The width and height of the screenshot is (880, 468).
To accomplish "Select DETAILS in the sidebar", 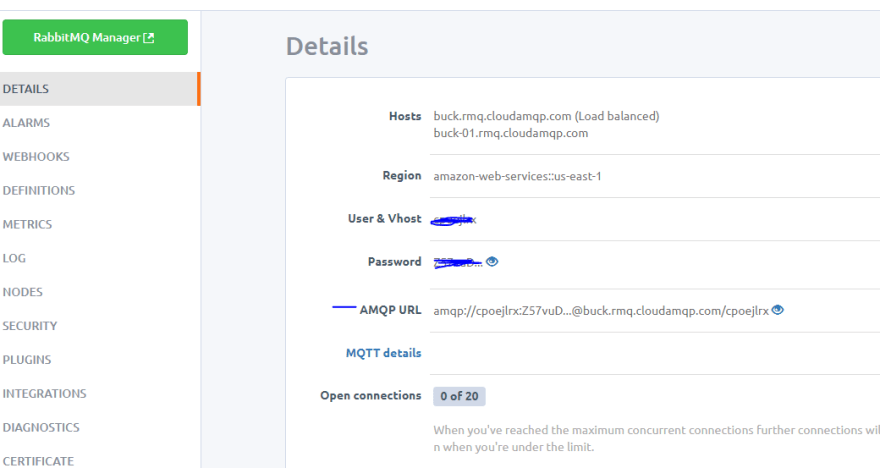I will pyautogui.click(x=100, y=89).
